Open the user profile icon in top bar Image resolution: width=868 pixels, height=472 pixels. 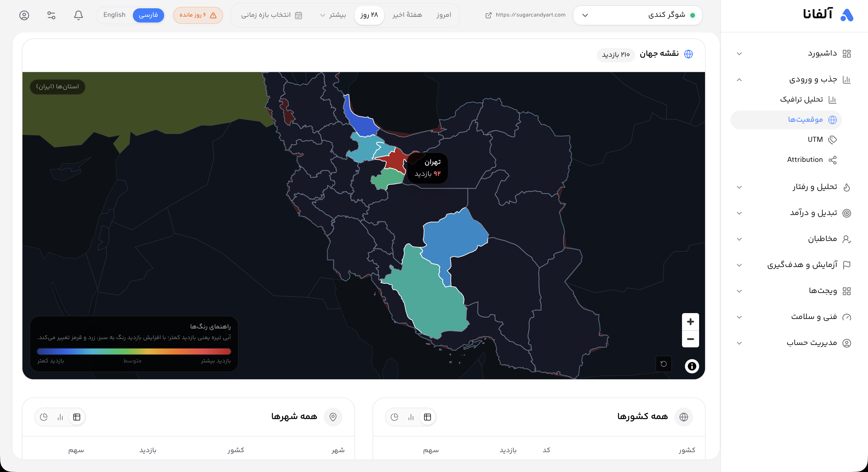click(24, 15)
